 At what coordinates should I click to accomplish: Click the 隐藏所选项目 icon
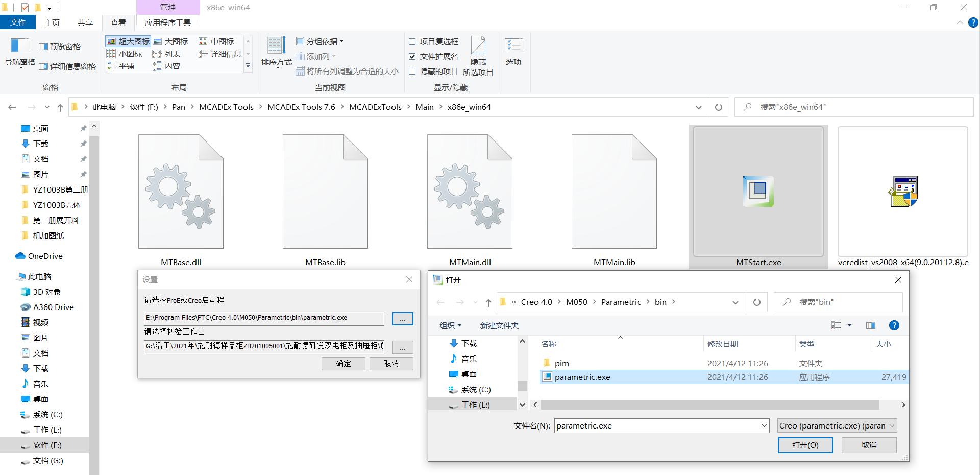[478, 47]
